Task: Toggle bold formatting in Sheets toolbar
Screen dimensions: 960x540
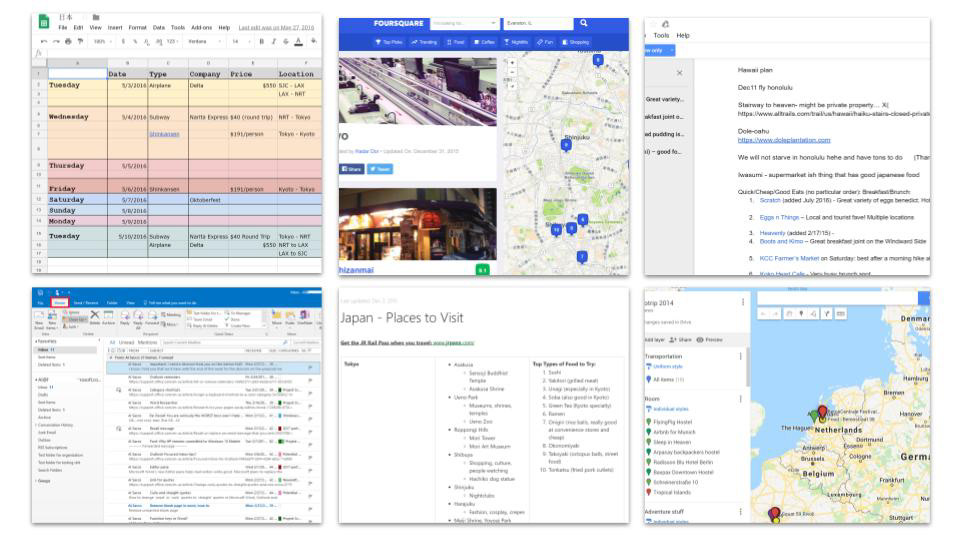Action: (x=261, y=42)
